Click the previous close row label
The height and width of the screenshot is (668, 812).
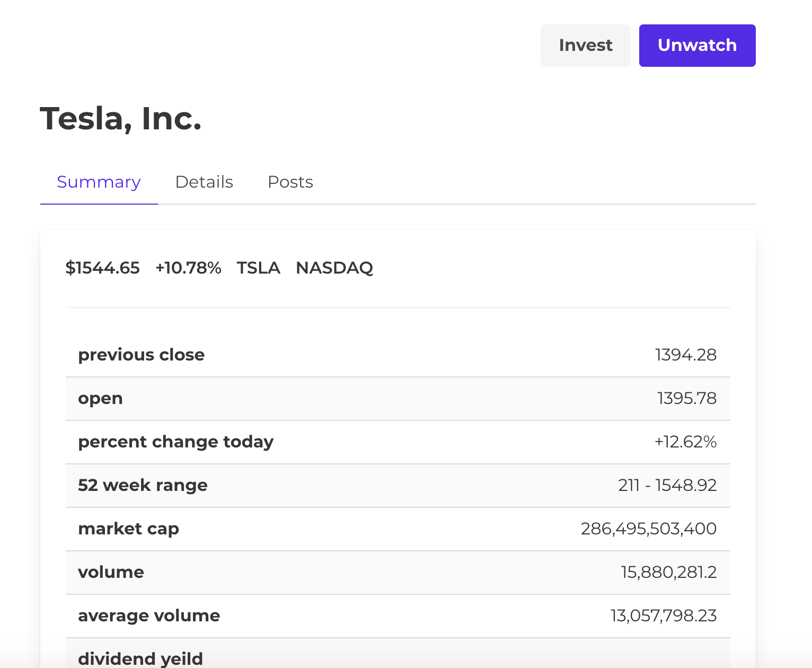point(141,355)
